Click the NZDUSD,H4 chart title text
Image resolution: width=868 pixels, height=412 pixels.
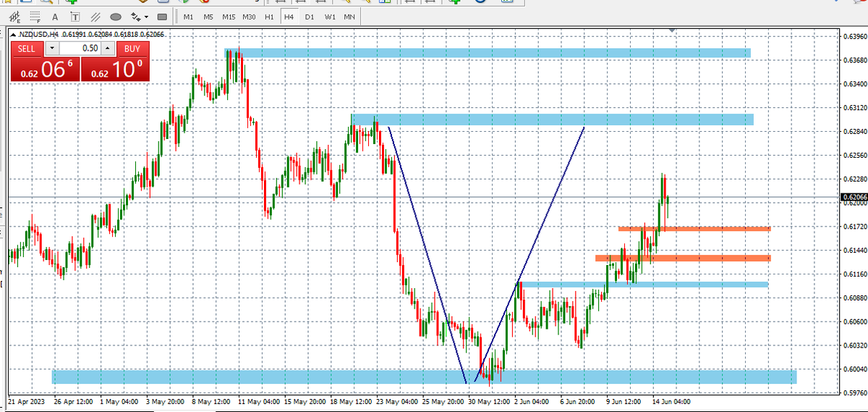38,35
